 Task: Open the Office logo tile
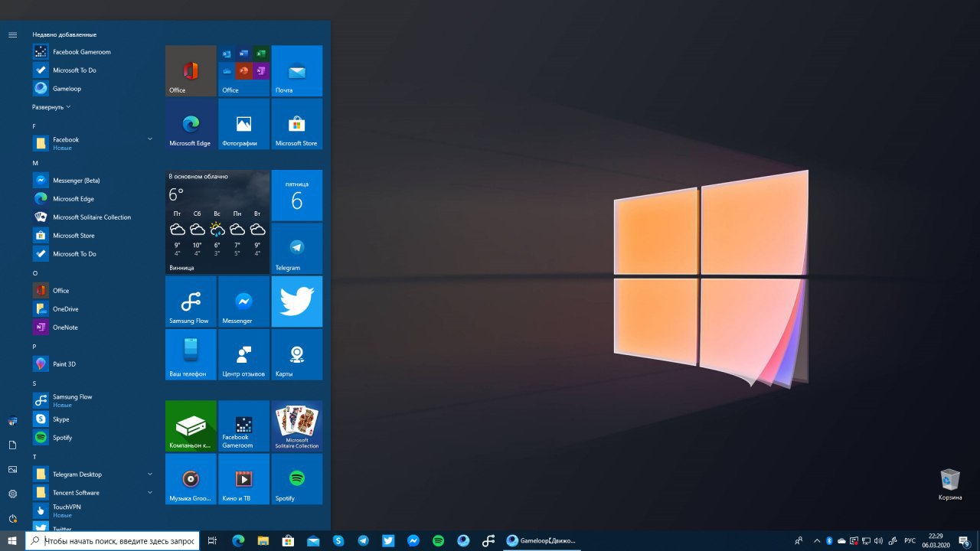tap(191, 70)
